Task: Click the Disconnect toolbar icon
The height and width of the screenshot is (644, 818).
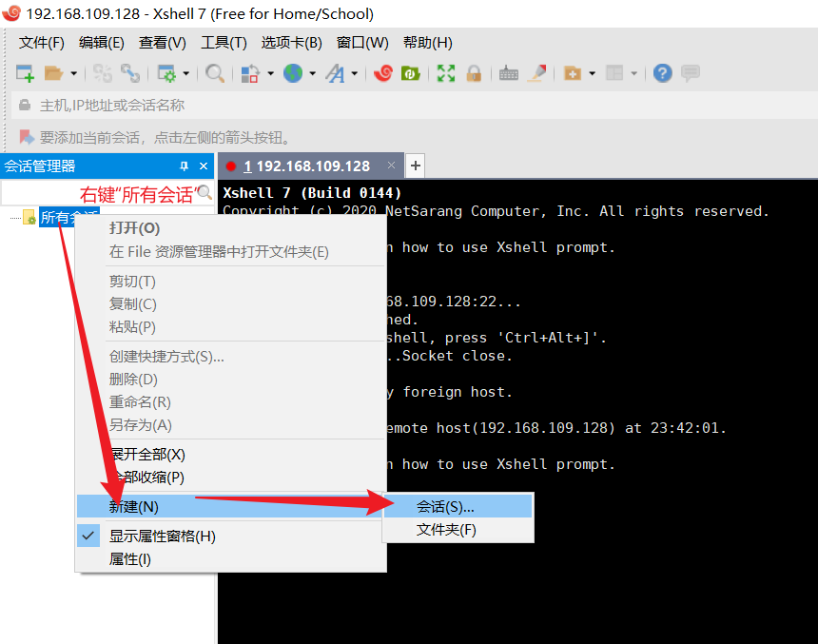Action: tap(103, 73)
